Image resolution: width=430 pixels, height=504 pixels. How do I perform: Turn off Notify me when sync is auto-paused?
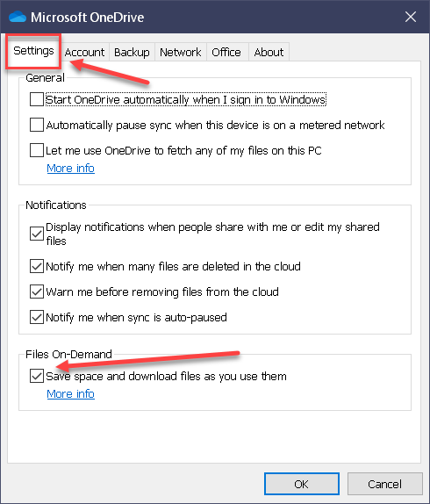(37, 317)
